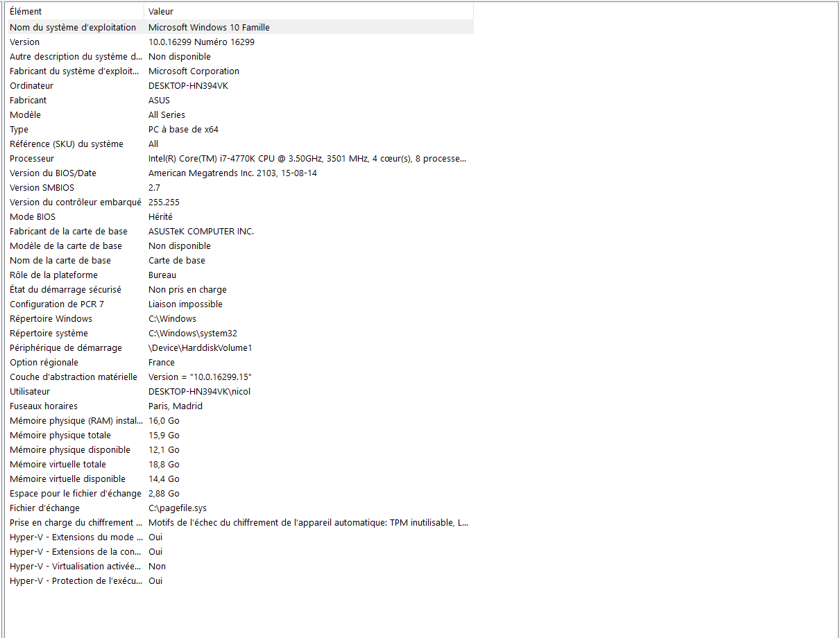Screen dimensions: 840x638
Task: Select the Mode BIOS Hérité row
Action: [240, 216]
